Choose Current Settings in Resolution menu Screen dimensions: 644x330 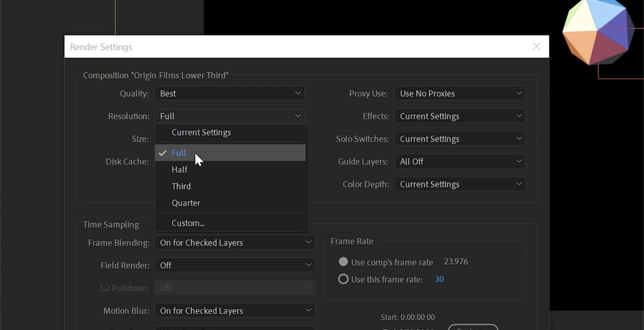230,133
